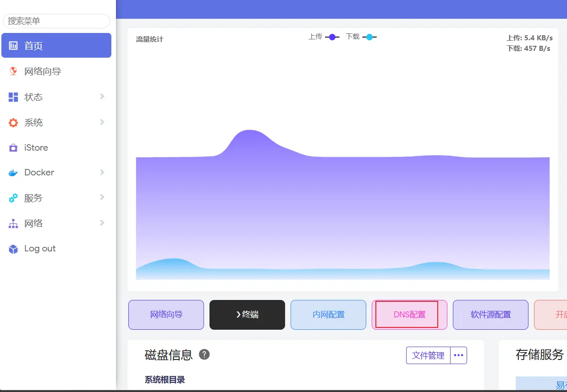Toggle the 下载 download series in chart legend
This screenshot has width=567, height=392.
(361, 37)
